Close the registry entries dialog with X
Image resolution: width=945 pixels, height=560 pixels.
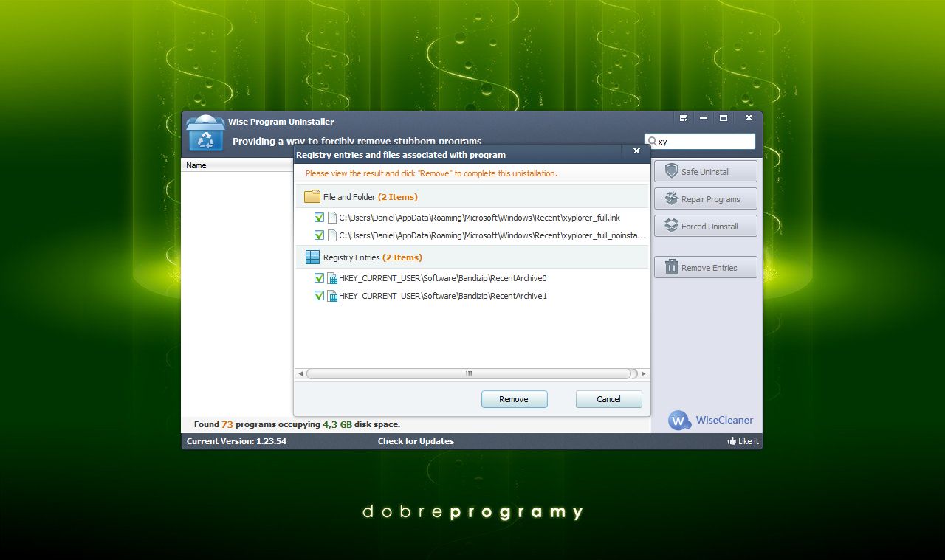coord(636,151)
